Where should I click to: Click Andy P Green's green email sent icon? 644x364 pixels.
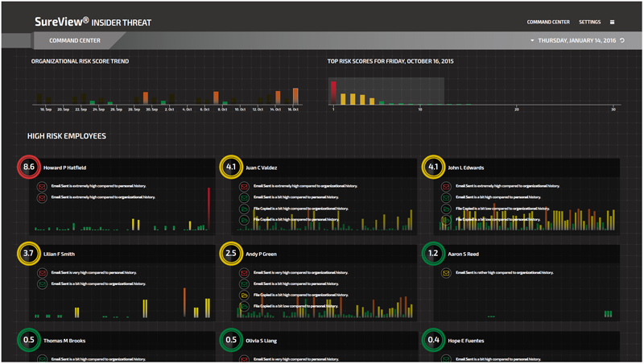click(x=244, y=284)
